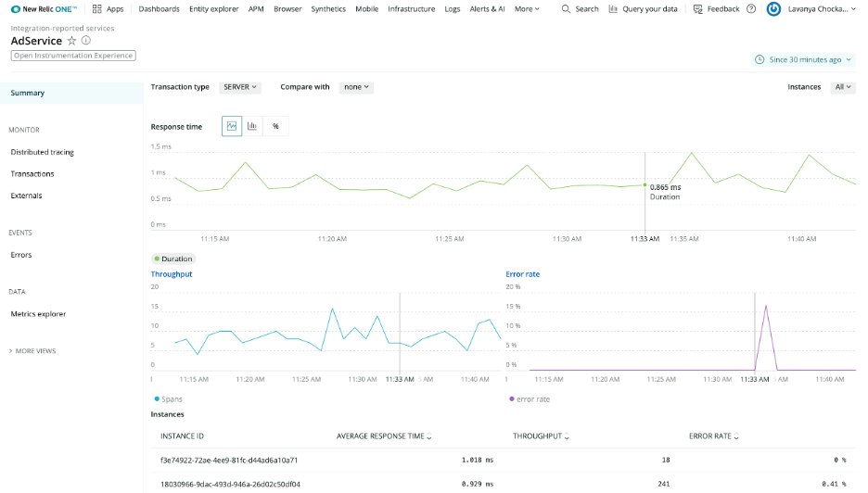Open Metrics explorer in the sidebar
This screenshot has width=868, height=493.
[38, 314]
